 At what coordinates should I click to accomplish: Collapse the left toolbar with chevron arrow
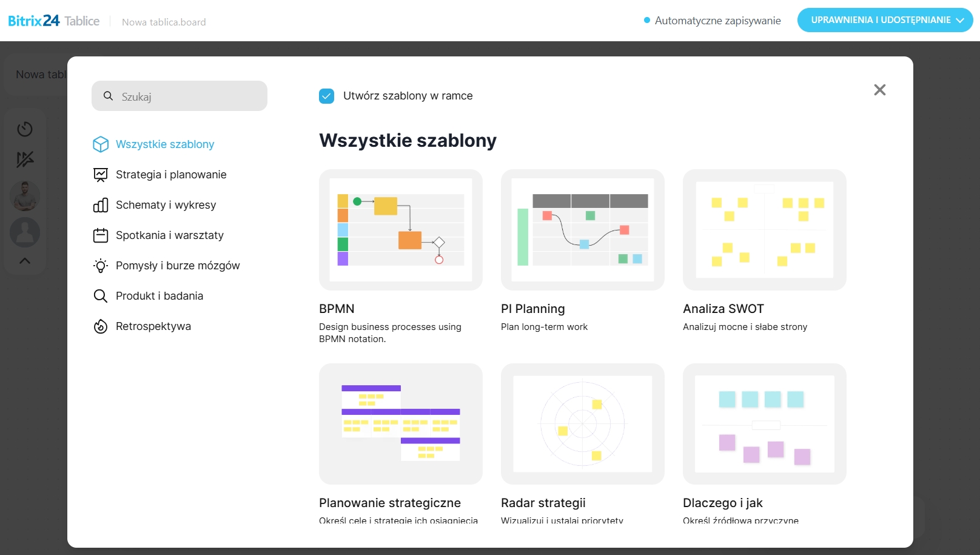click(x=25, y=261)
